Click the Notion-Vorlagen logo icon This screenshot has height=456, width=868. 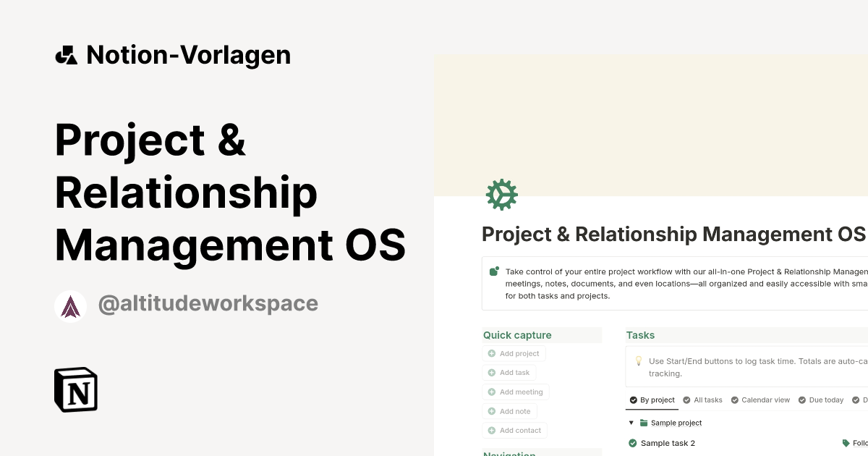pyautogui.click(x=66, y=54)
